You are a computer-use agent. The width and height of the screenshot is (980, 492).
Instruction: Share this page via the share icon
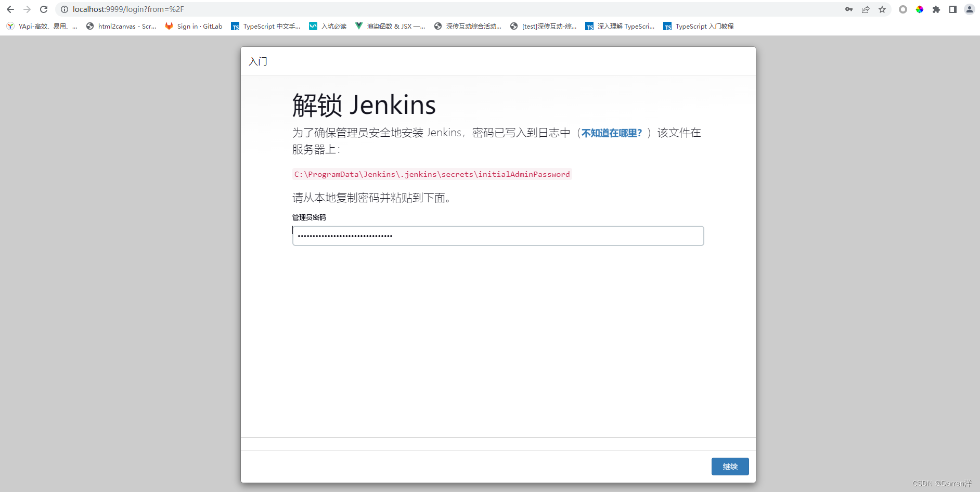(x=866, y=9)
